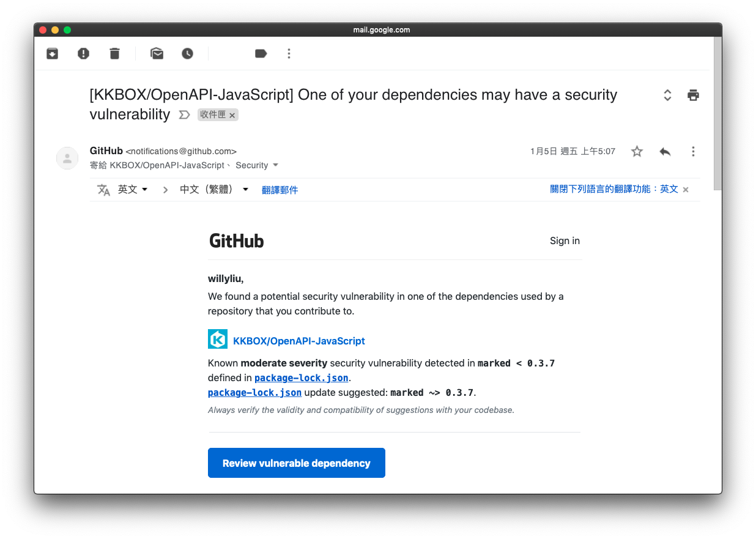Click the date 1月5日 週五 上午5:07

573,151
